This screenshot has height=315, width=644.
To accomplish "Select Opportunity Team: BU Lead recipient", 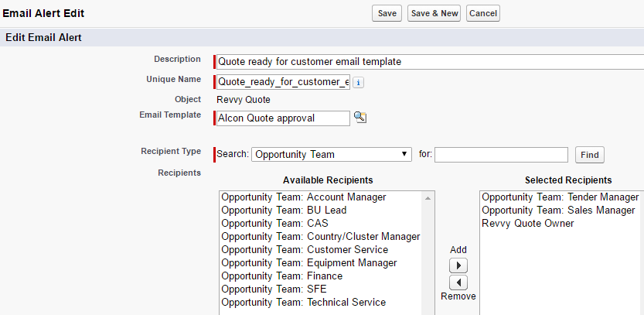I will 284,211.
